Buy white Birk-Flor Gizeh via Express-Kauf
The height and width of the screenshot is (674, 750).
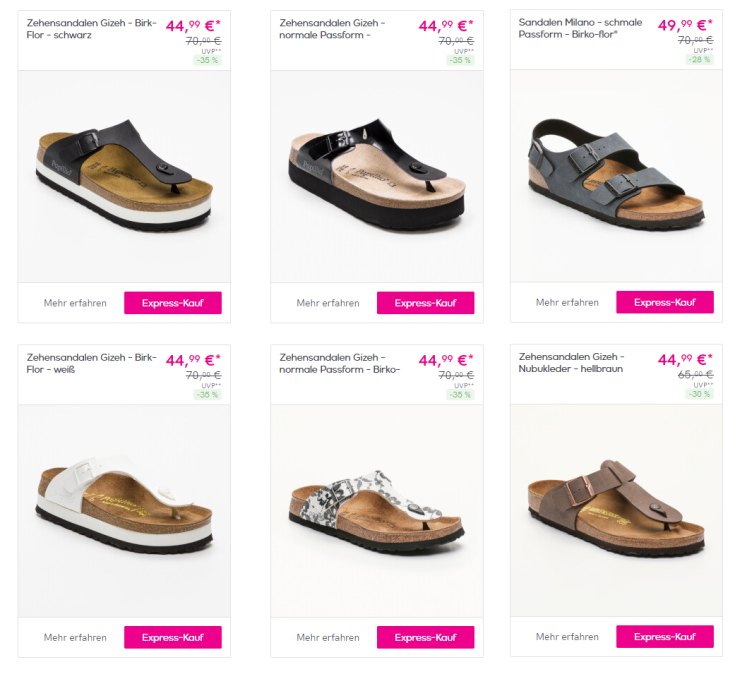(x=172, y=637)
